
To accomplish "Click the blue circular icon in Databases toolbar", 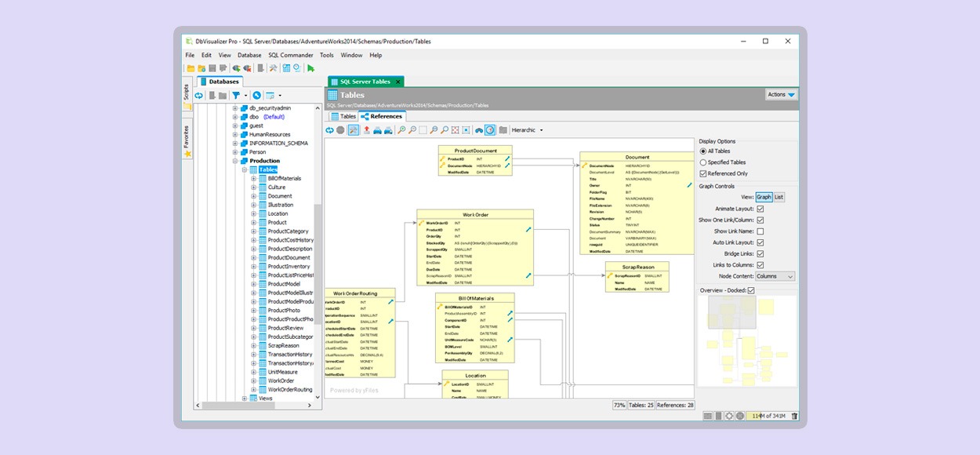I will click(x=256, y=96).
